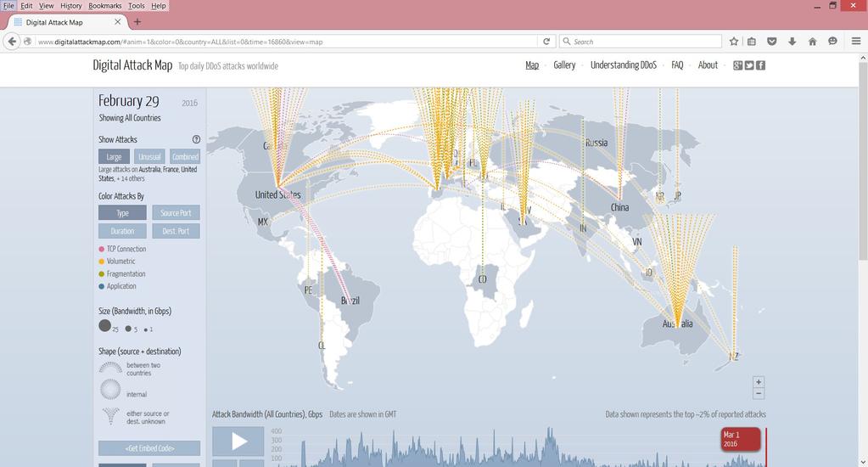Zoom in the map with plus button

point(759,382)
